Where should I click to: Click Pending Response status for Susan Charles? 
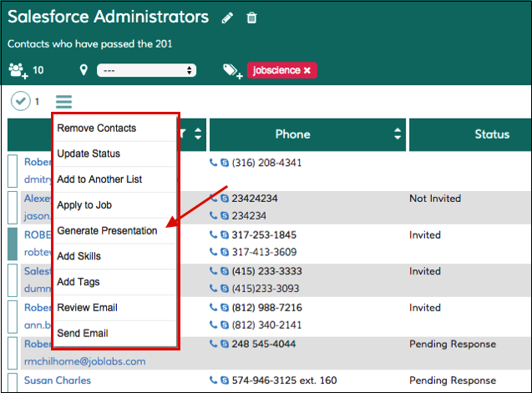click(x=453, y=380)
